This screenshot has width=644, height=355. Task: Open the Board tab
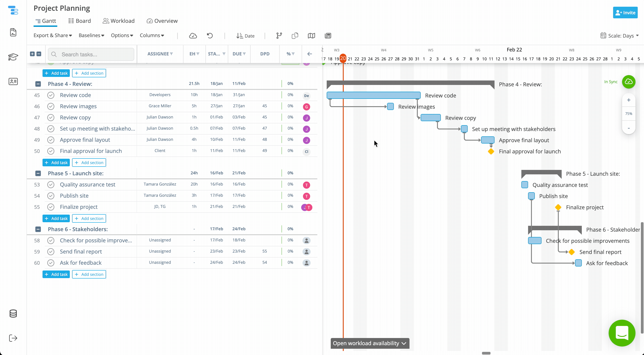point(79,21)
